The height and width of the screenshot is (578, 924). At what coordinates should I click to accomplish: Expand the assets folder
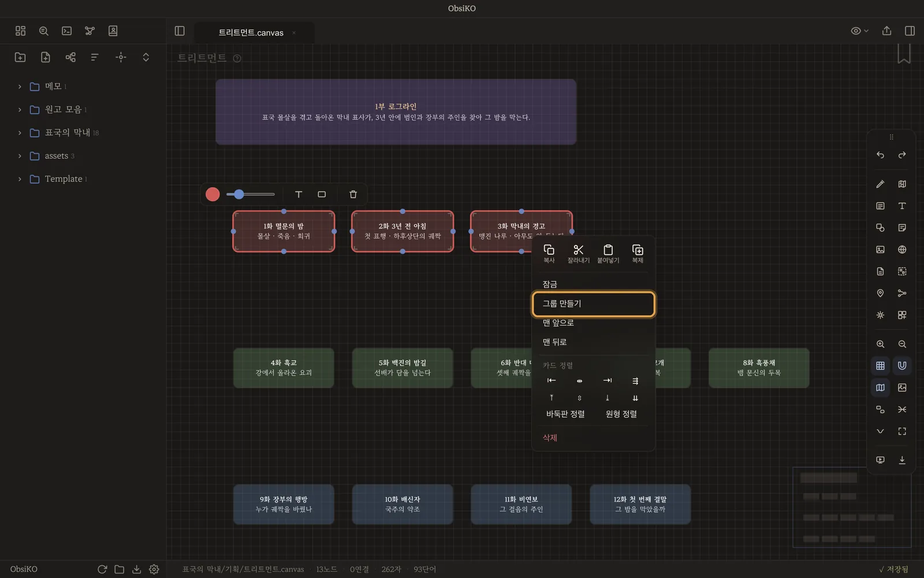[20, 155]
